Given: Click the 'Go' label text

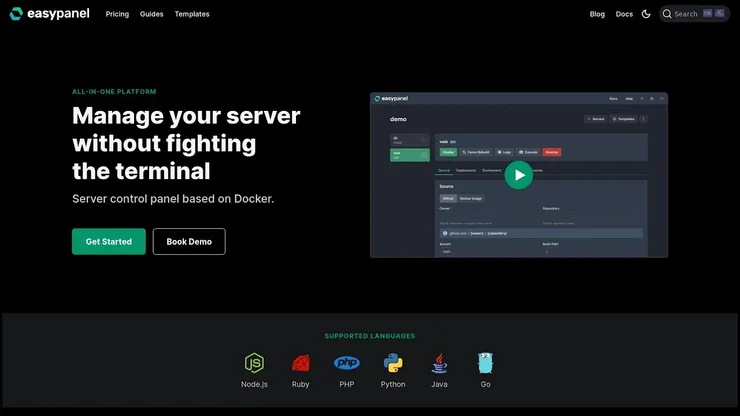Looking at the screenshot, I should pyautogui.click(x=485, y=384).
